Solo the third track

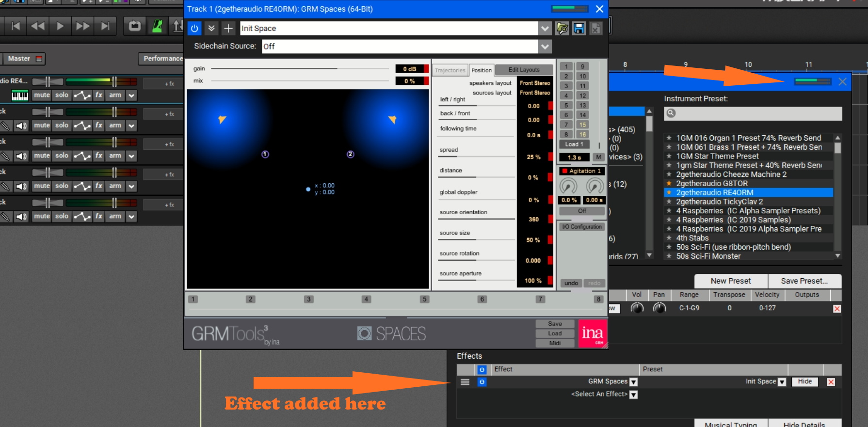62,156
